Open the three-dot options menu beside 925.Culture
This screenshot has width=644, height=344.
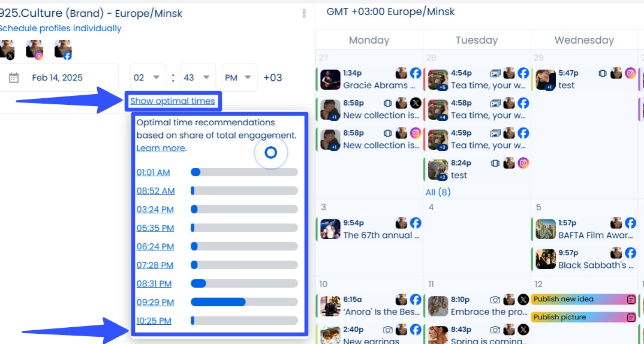pos(304,13)
